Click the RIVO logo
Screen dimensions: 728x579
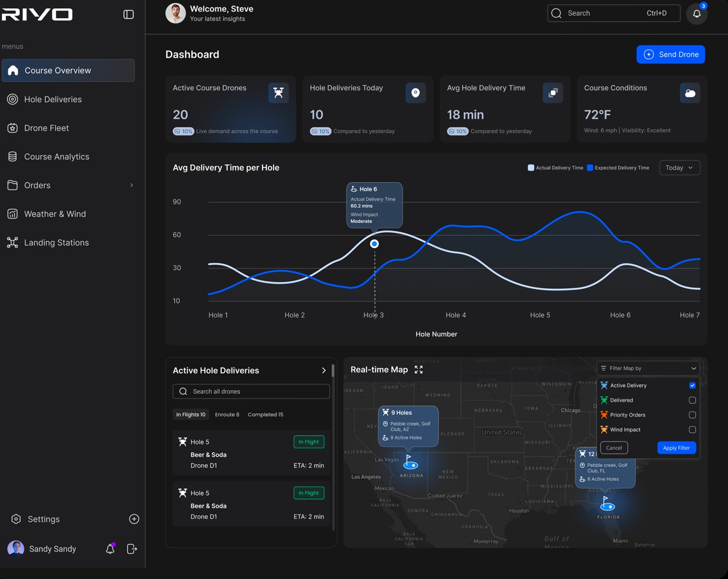36,15
